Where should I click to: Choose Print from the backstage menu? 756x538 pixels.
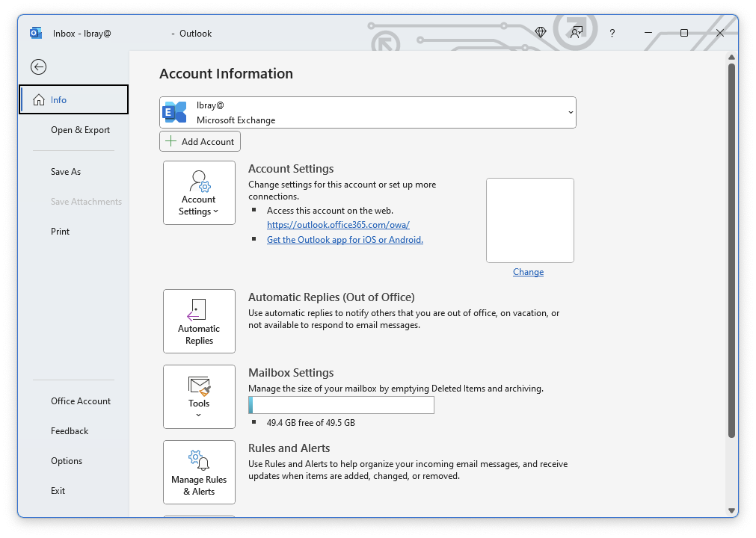pos(61,232)
